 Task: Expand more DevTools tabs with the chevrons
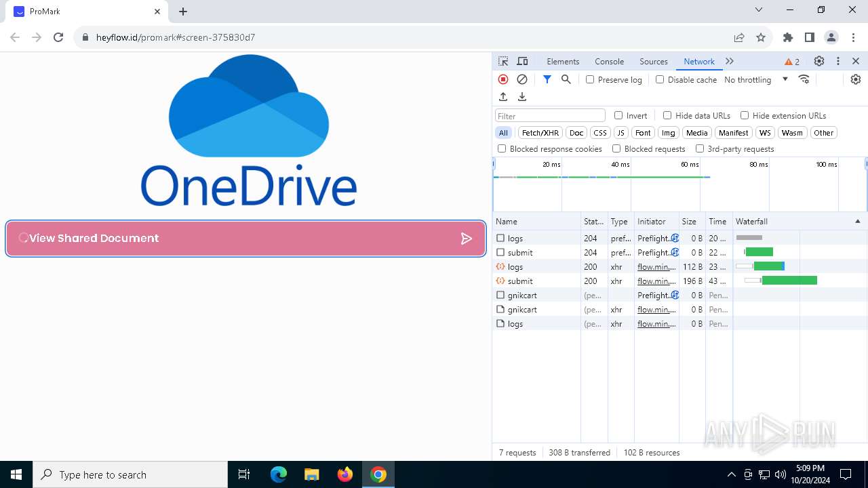tap(730, 61)
